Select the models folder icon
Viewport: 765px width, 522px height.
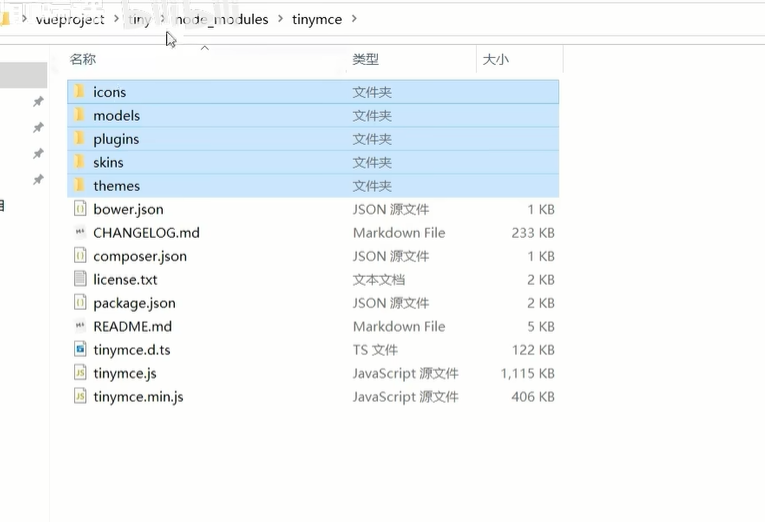tap(80, 115)
